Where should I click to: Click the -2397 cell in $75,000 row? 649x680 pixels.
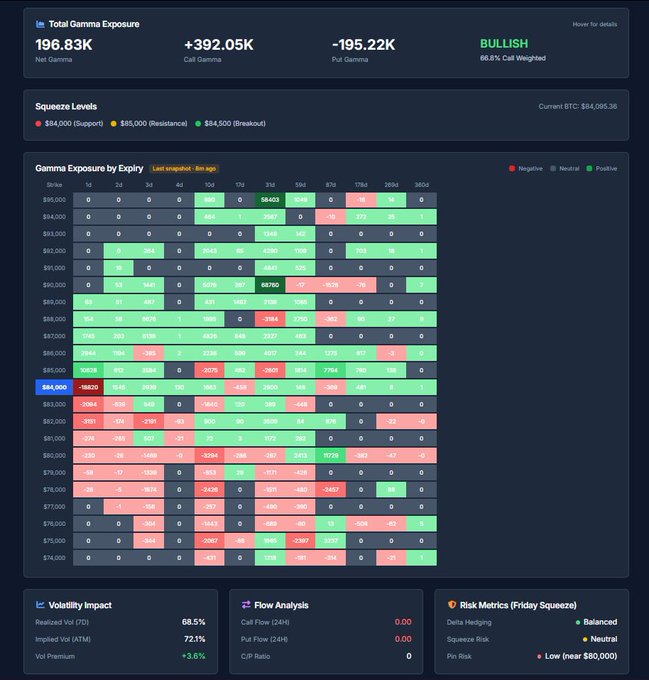300,541
